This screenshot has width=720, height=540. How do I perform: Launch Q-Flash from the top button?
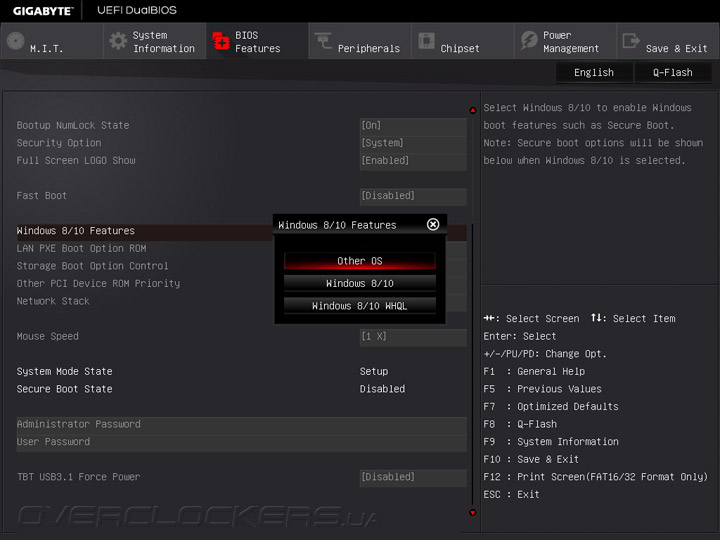click(x=673, y=73)
